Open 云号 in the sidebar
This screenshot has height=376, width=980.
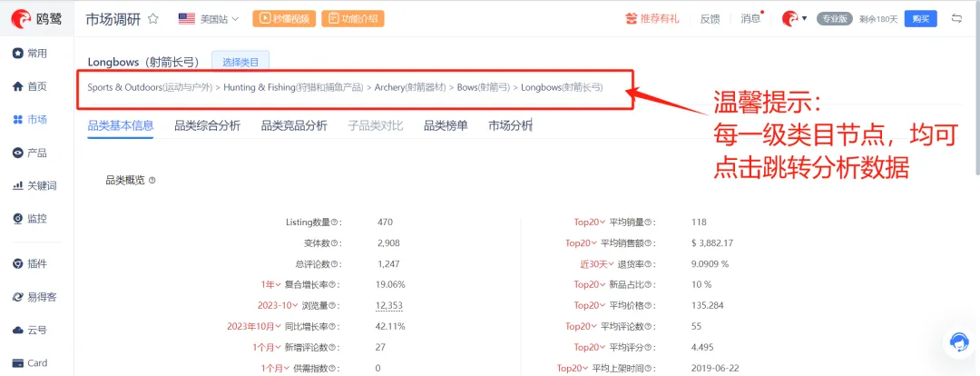coord(30,331)
